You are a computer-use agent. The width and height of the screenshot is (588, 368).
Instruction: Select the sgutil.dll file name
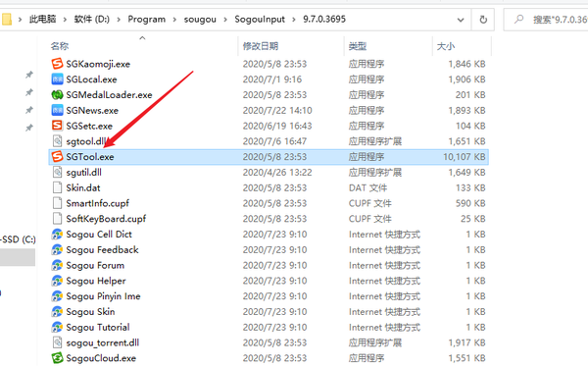83,173
